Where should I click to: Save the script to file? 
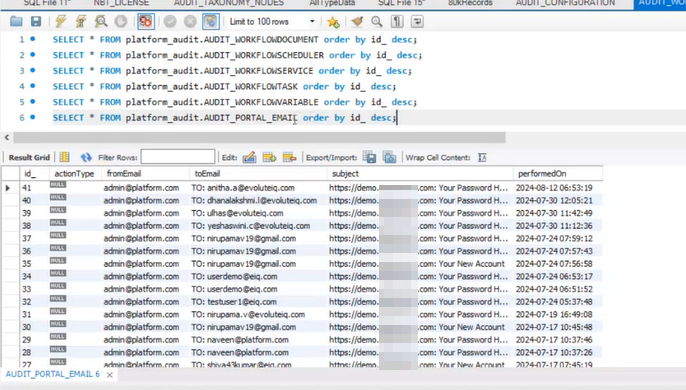coord(36,21)
